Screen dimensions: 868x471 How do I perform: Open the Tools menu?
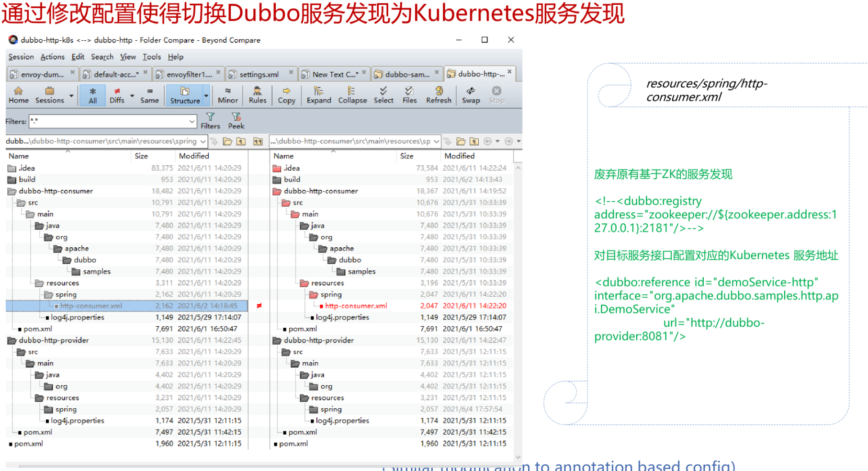152,57
